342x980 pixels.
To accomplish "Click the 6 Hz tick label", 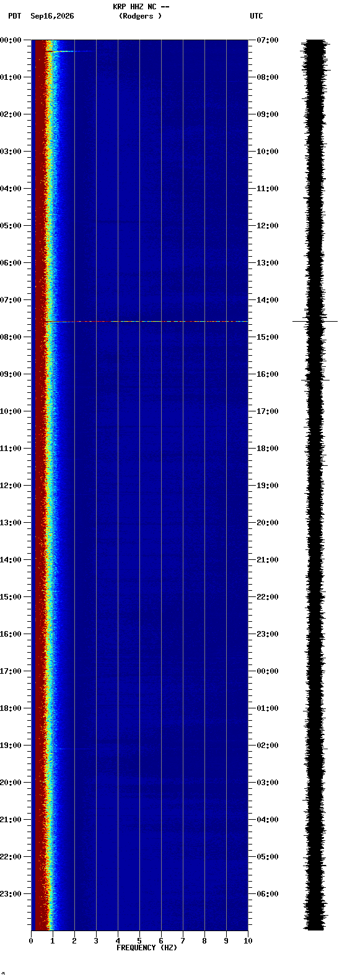I will [161, 942].
